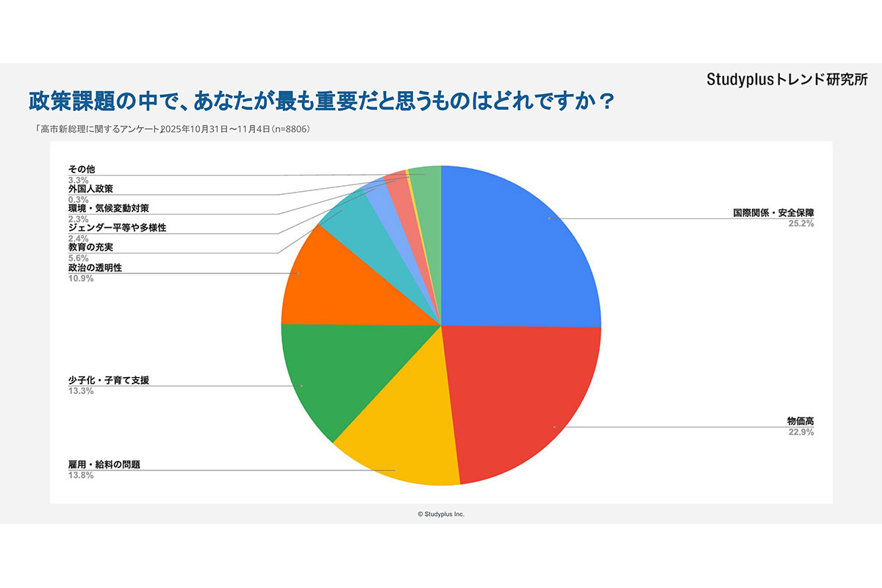The image size is (882, 588).
Task: Click the © Studyplus Inc. copyright text
Action: pyautogui.click(x=441, y=514)
